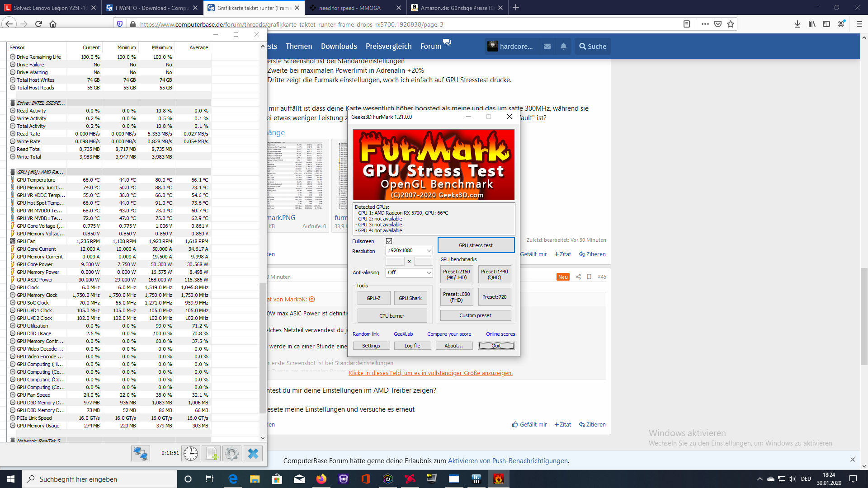Toggle the Fullscreen checkbox in FurMark
Screen dimensions: 868x488
coord(389,241)
